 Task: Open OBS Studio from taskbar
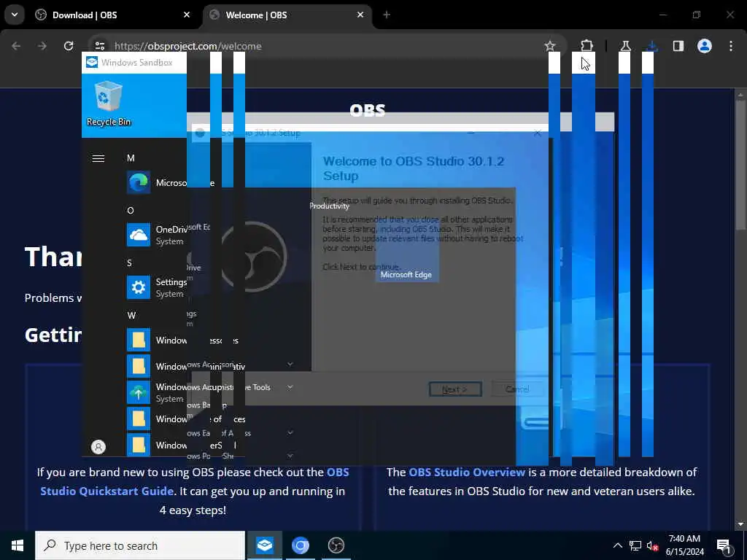[336, 545]
